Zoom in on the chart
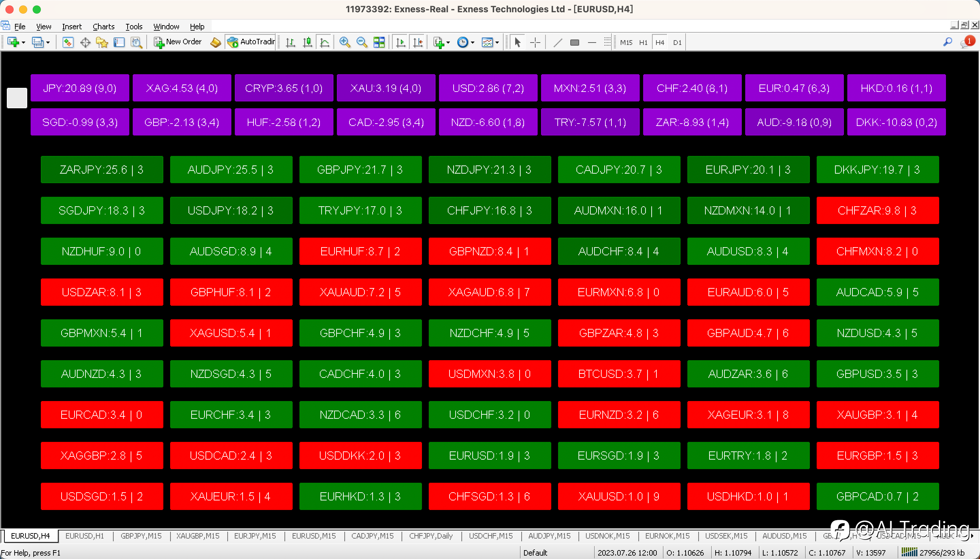This screenshot has width=980, height=559. click(345, 42)
